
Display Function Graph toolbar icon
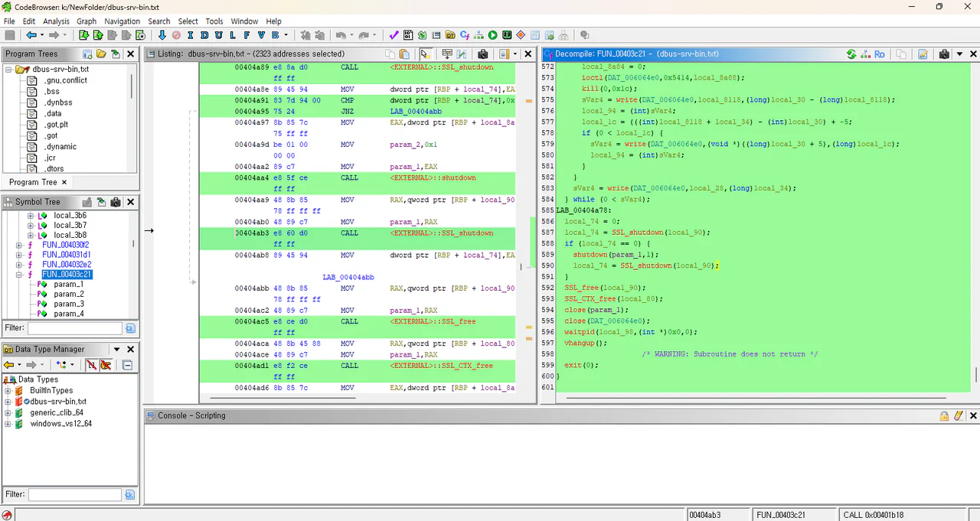click(x=479, y=35)
